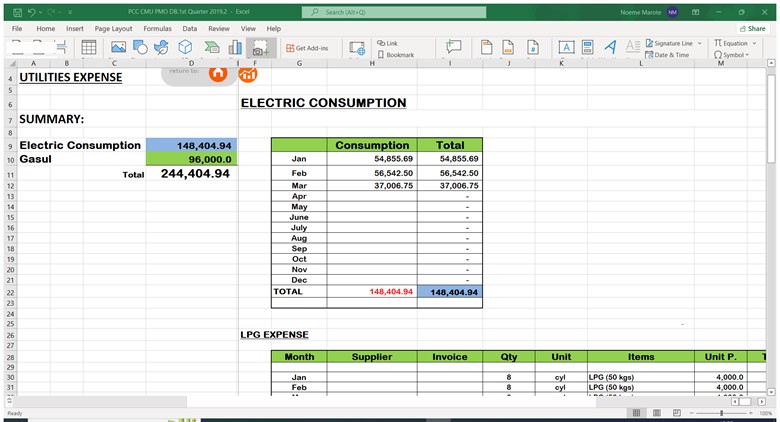Click the WordArt slanted A icon
780x422 pixels.
pos(610,47)
